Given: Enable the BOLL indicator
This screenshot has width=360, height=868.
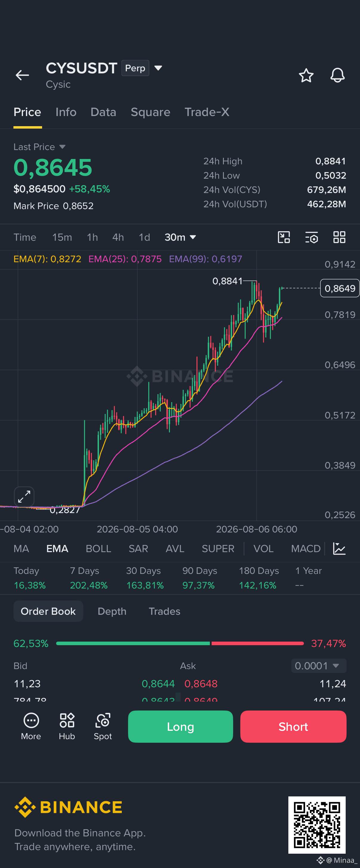Looking at the screenshot, I should point(99,549).
